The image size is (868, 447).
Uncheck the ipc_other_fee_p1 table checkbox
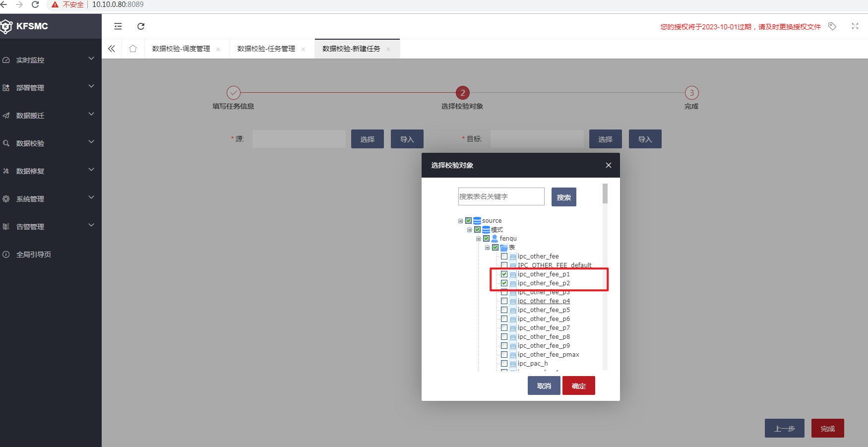tap(504, 274)
